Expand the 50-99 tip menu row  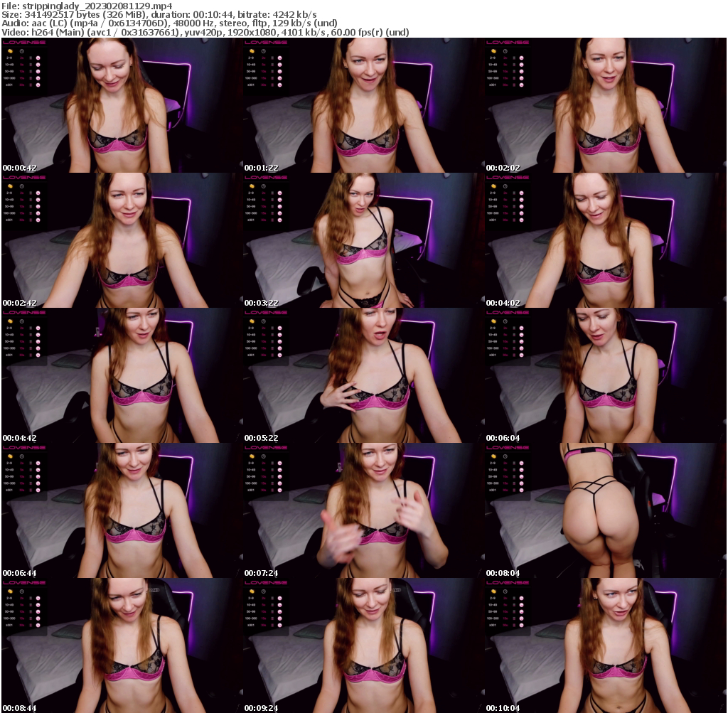(x=9, y=72)
